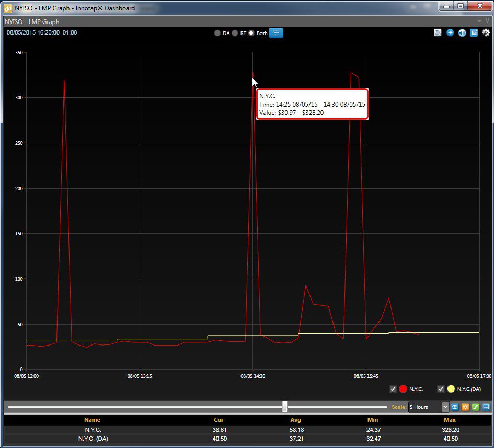Click the orange snowflake icon

coord(465,407)
